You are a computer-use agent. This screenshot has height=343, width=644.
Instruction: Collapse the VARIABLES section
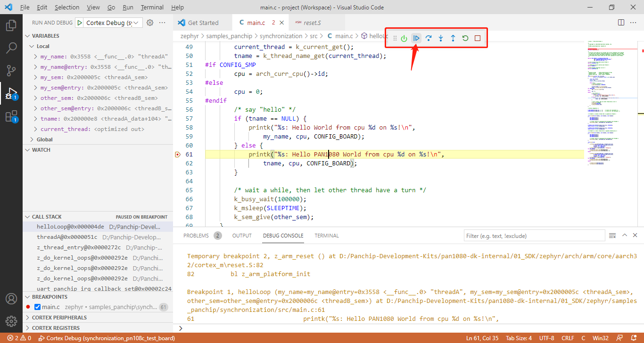pos(98,36)
